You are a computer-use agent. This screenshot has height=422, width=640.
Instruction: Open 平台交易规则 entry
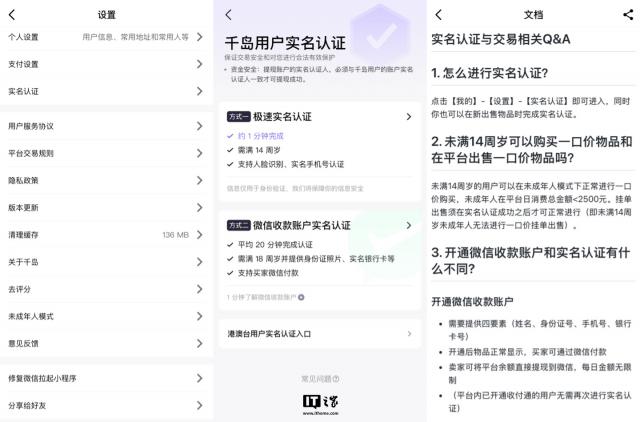pyautogui.click(x=106, y=153)
